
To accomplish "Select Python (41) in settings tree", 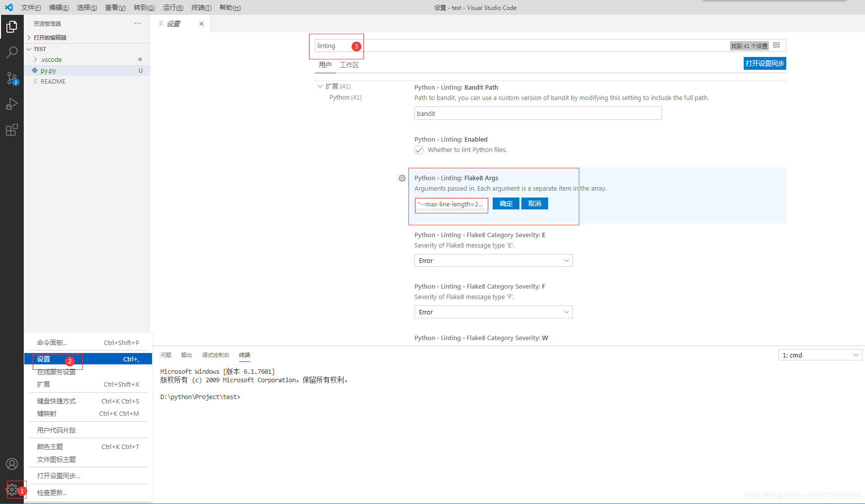I will click(346, 97).
